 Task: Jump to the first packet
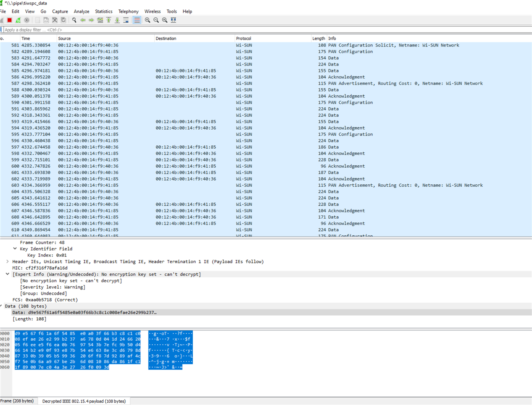click(109, 20)
